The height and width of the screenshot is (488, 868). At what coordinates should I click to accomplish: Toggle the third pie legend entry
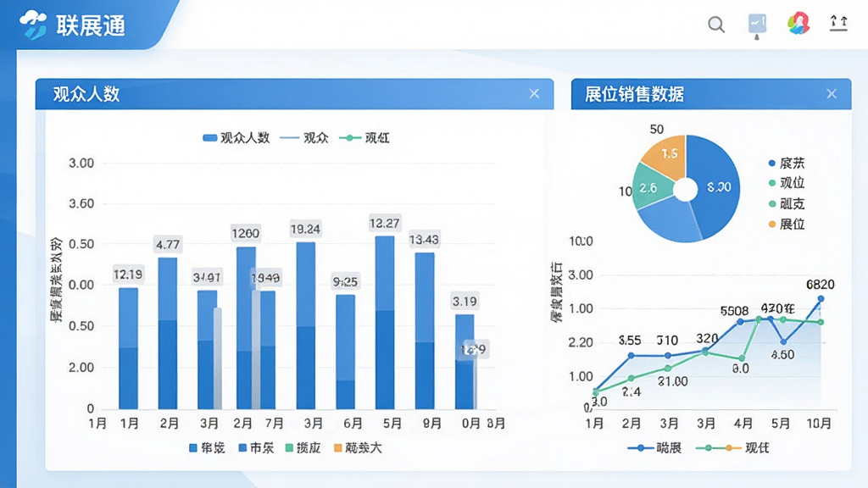(x=787, y=203)
